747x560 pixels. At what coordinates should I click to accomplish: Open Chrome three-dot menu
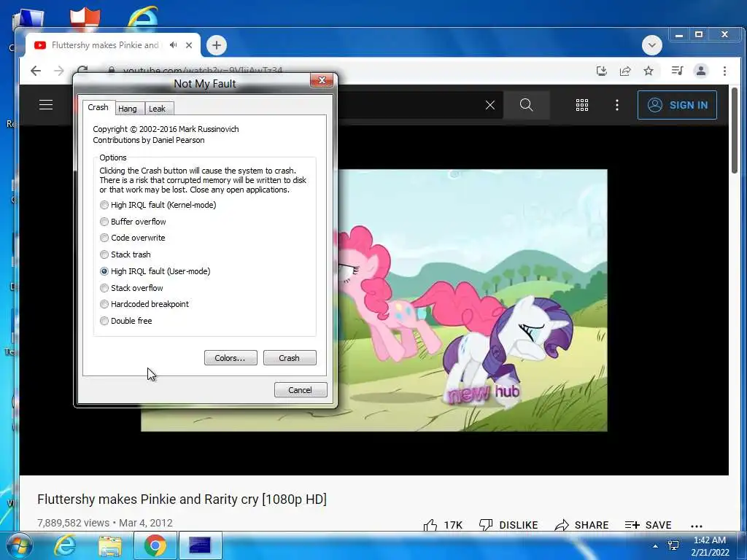[x=724, y=71]
